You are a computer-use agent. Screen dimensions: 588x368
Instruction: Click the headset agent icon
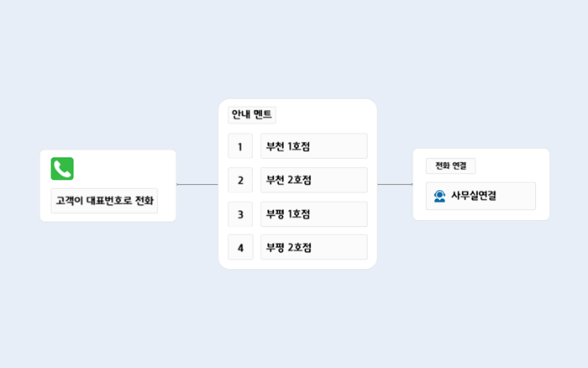(439, 196)
